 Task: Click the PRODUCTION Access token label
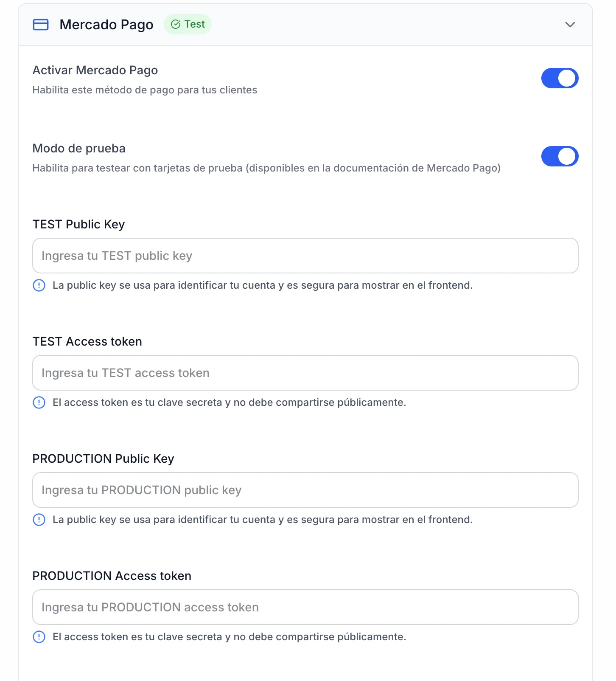click(112, 576)
